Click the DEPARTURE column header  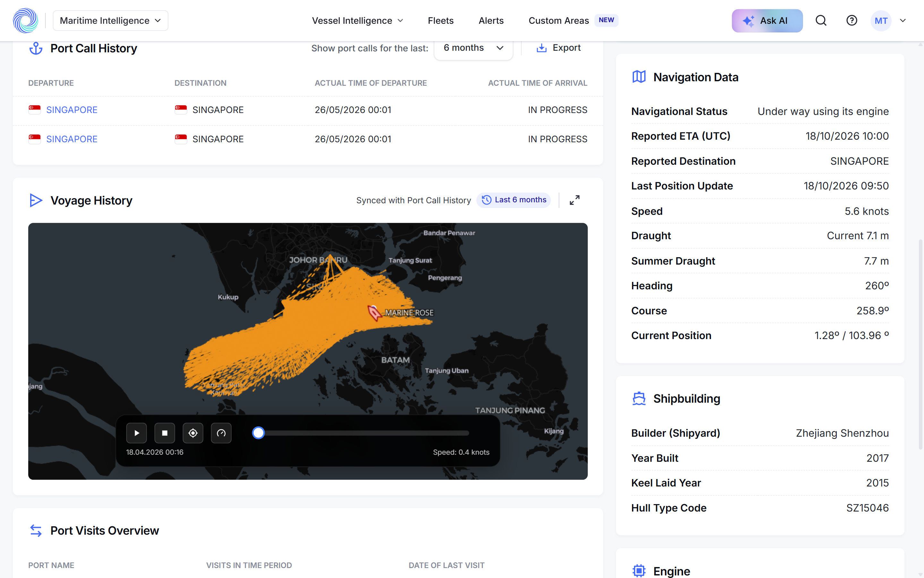51,83
